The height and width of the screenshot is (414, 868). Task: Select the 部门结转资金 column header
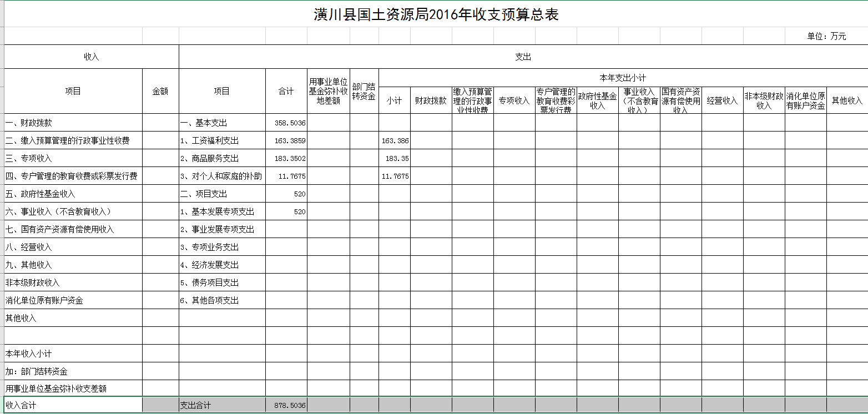[364, 92]
